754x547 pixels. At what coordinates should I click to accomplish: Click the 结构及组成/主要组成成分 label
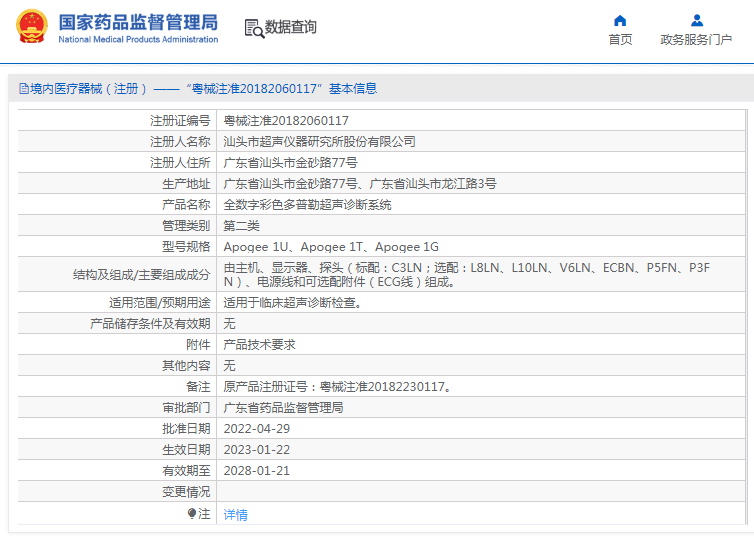click(x=142, y=275)
